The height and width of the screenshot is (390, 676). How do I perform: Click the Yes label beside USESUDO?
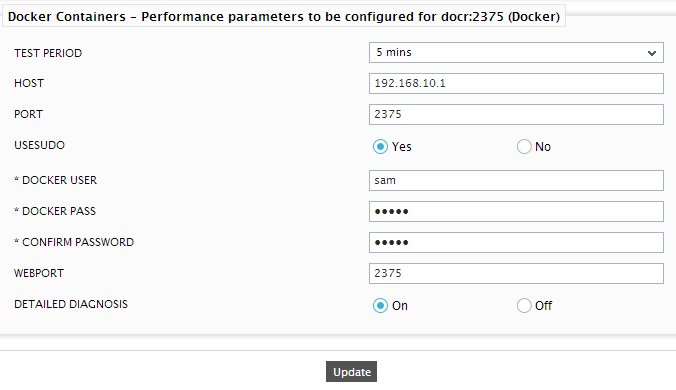[401, 147]
